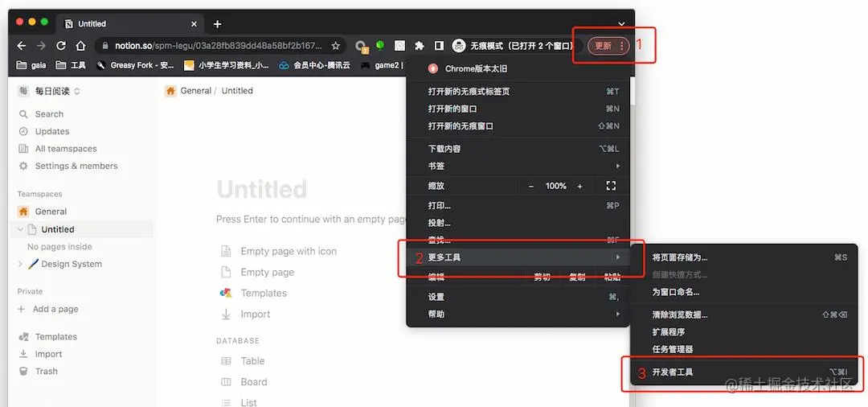Choose 将页面存储为... in submenu
The height and width of the screenshot is (407, 868).
point(744,257)
